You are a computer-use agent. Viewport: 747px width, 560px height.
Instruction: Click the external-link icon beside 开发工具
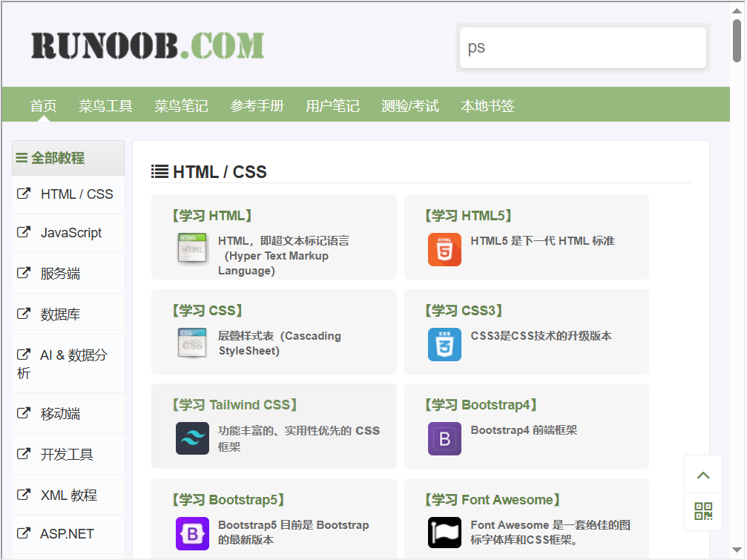point(23,454)
